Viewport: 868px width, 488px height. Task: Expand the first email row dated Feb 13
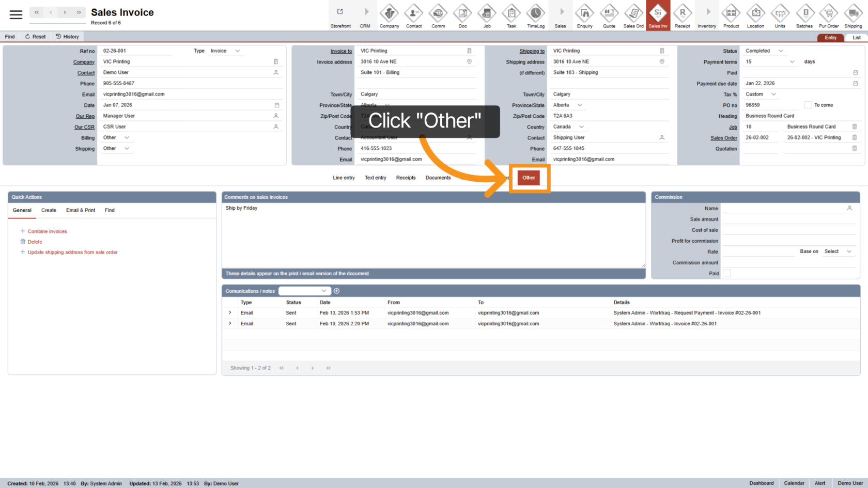tap(230, 313)
